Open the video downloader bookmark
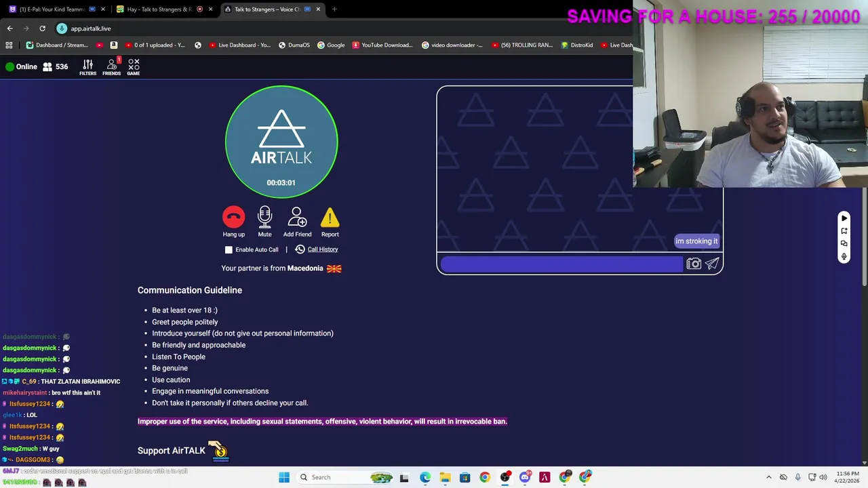This screenshot has width=868, height=488. click(452, 45)
